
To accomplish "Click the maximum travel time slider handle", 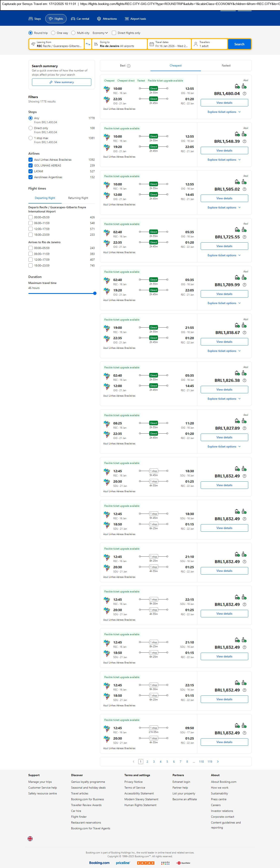I will point(95,293).
